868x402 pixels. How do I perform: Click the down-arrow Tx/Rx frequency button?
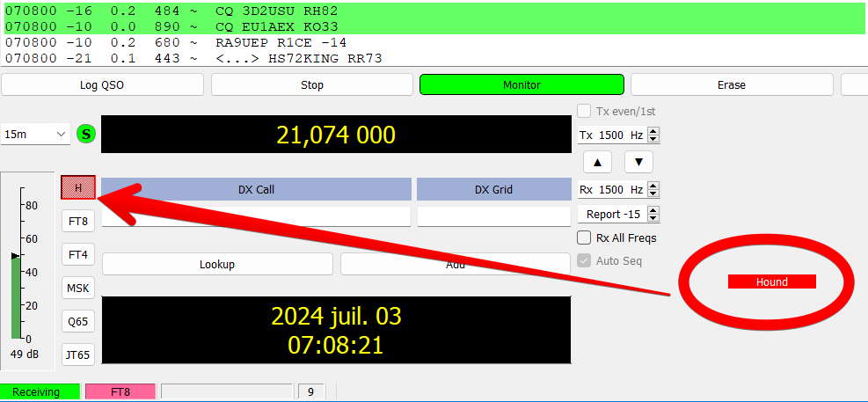click(638, 162)
